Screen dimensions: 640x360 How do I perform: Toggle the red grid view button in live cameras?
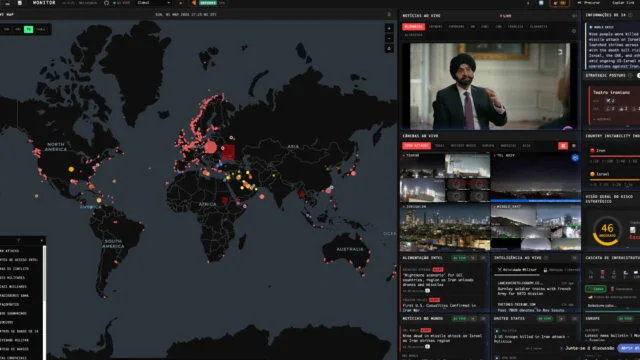pos(563,146)
